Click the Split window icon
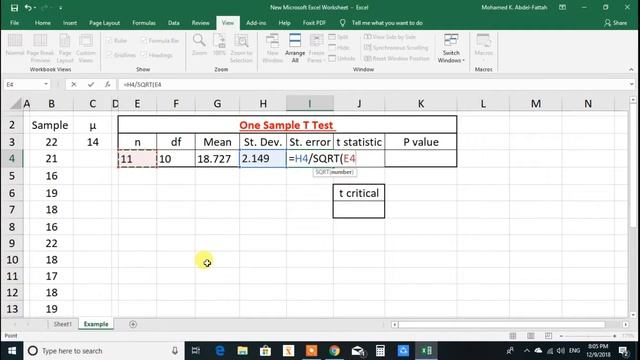The height and width of the screenshot is (360, 640). tap(339, 37)
